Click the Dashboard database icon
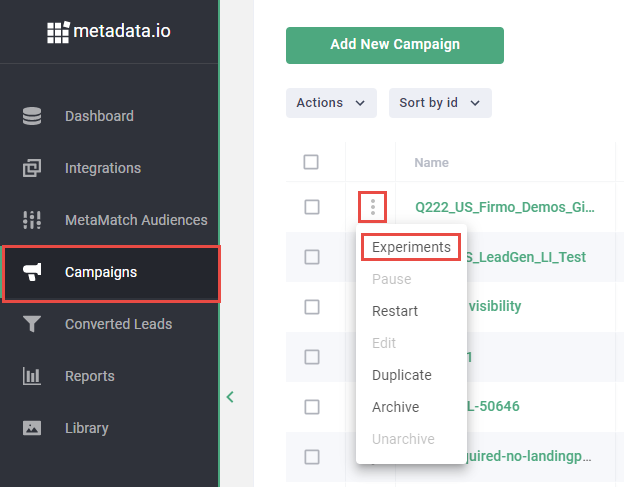This screenshot has height=487, width=624. [32, 116]
